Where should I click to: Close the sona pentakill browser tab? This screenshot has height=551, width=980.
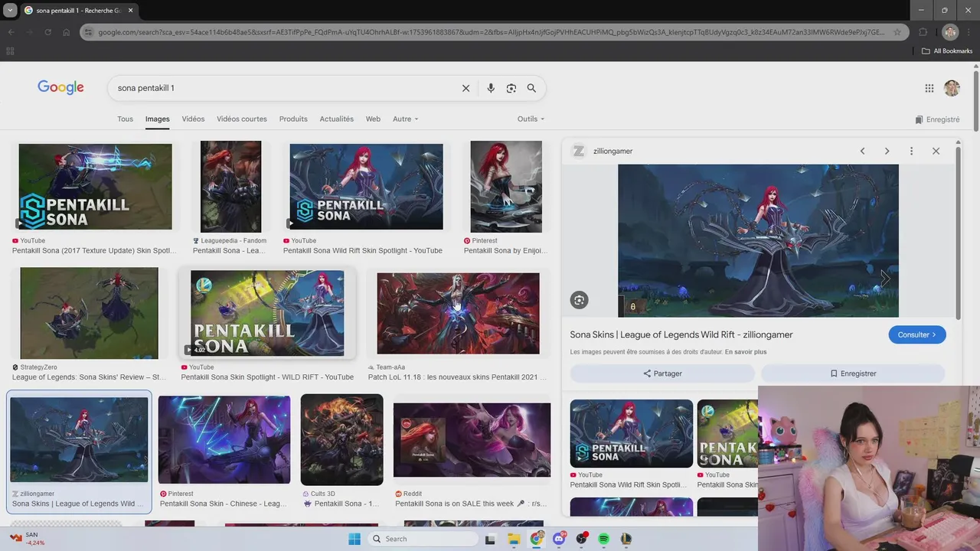click(130, 11)
